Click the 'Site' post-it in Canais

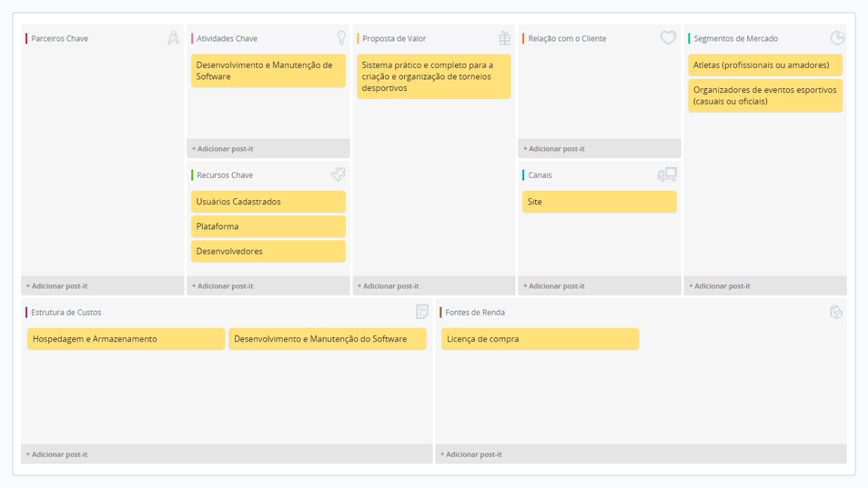(599, 202)
